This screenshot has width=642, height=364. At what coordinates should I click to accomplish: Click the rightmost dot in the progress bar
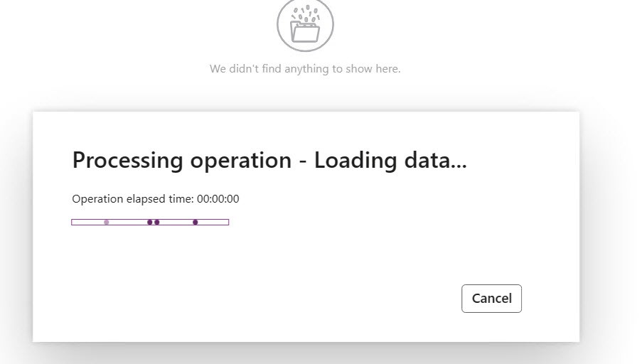[196, 223]
